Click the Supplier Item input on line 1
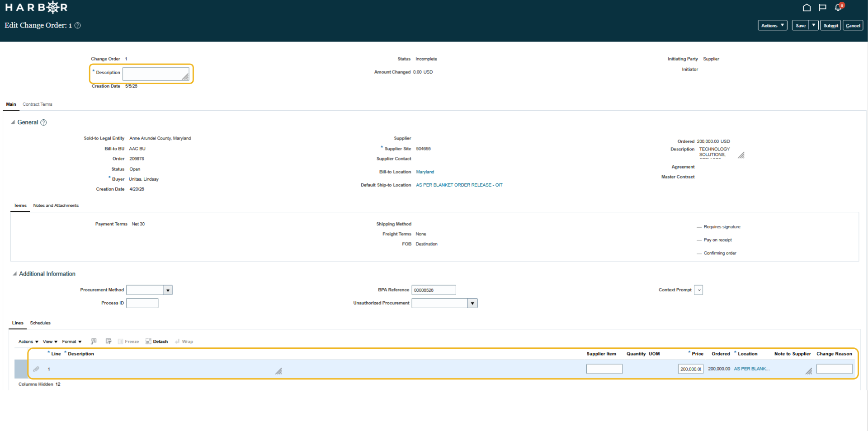 coord(604,369)
